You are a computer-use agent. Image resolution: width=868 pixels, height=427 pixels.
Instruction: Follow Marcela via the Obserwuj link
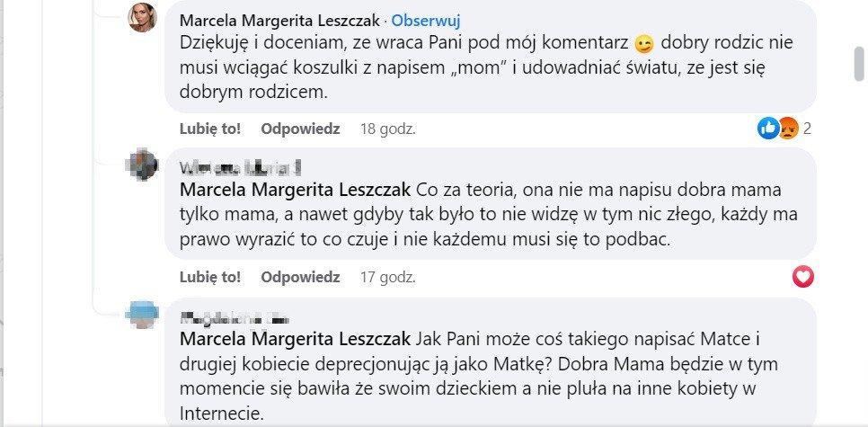pyautogui.click(x=427, y=20)
